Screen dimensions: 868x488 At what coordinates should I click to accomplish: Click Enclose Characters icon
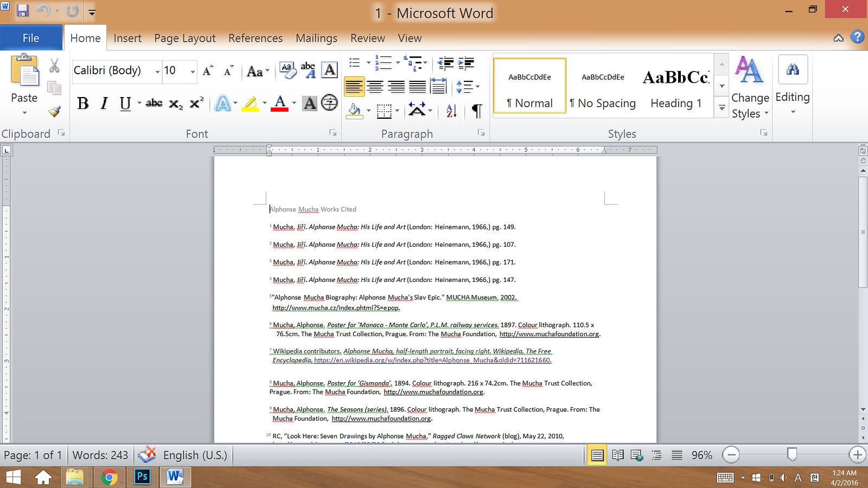(x=329, y=102)
